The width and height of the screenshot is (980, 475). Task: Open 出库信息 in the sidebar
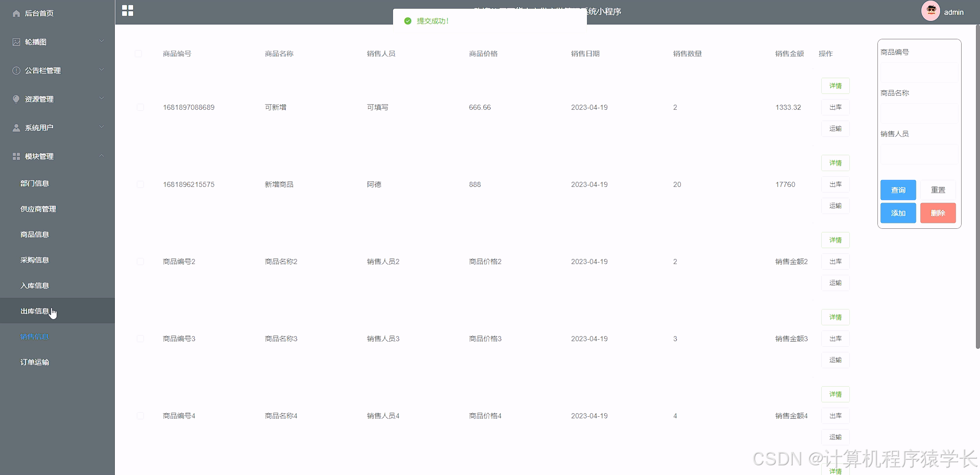coord(57,311)
